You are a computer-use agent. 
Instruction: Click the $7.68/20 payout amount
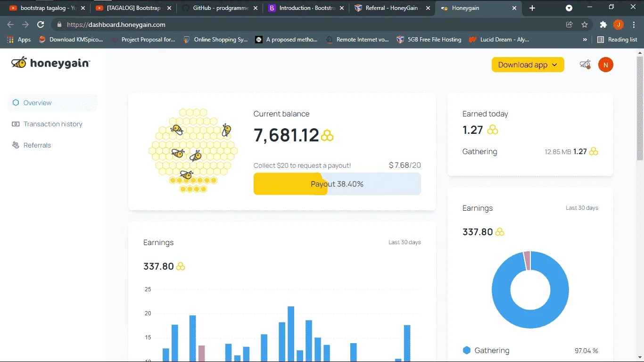pos(405,165)
